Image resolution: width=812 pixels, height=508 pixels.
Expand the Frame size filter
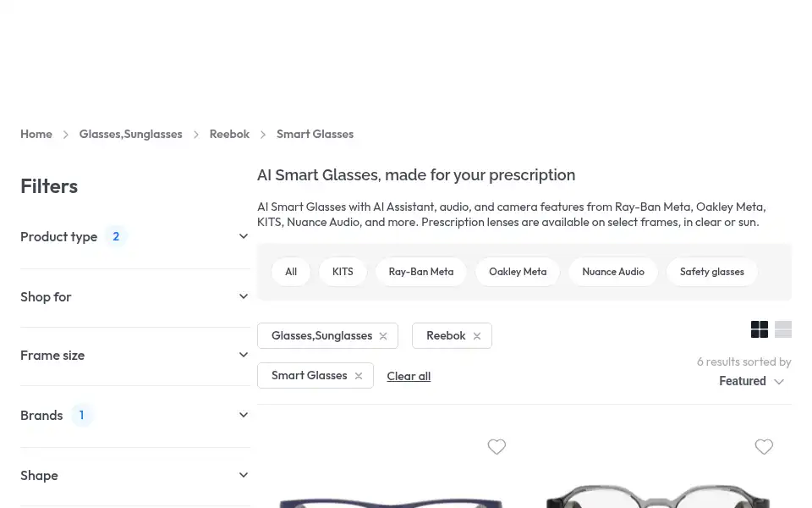(135, 355)
